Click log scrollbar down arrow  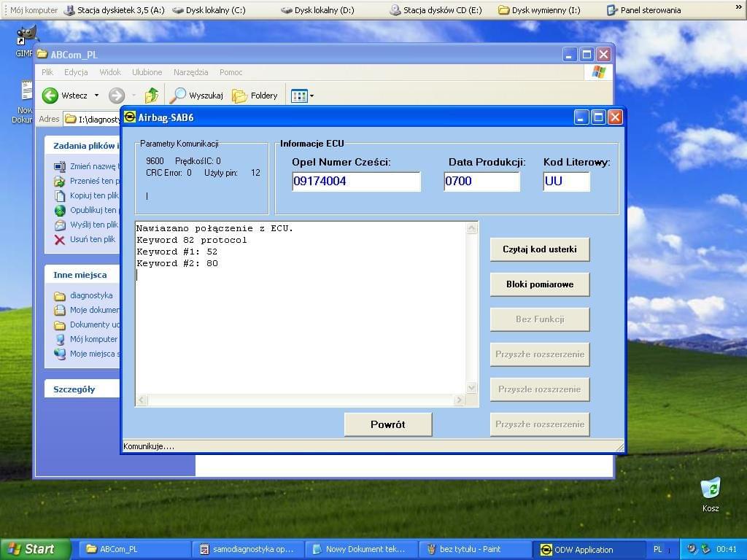pyautogui.click(x=472, y=388)
